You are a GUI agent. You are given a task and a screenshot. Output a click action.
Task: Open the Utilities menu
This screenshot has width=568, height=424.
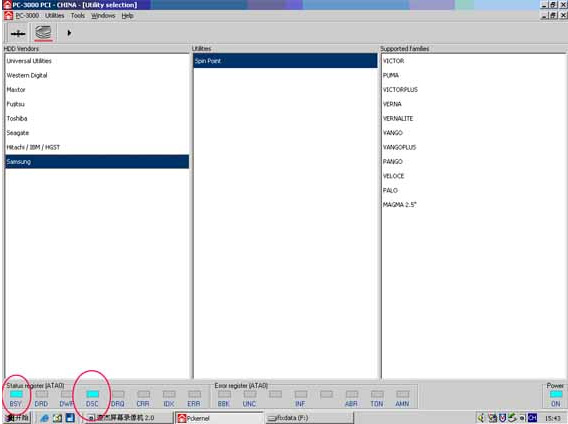coord(54,16)
